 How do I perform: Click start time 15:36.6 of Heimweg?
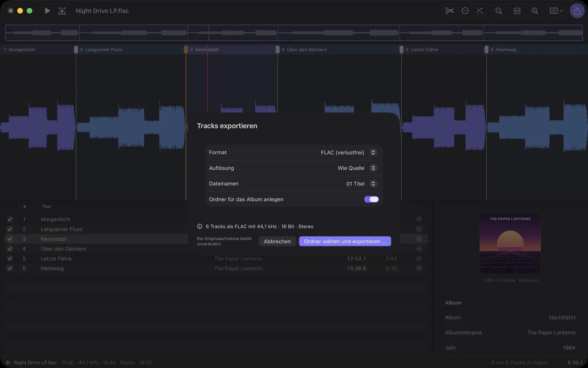tap(356, 269)
